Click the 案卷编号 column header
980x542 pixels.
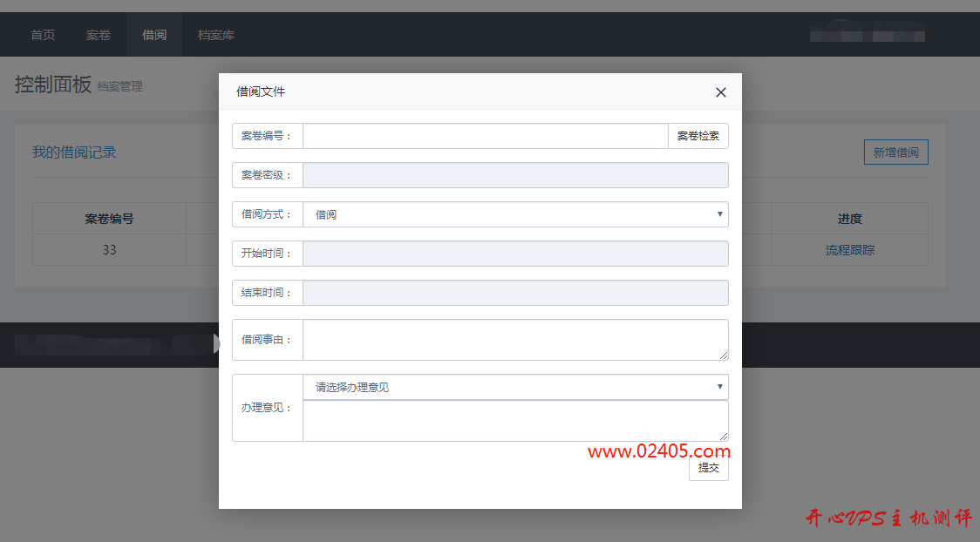pyautogui.click(x=109, y=218)
